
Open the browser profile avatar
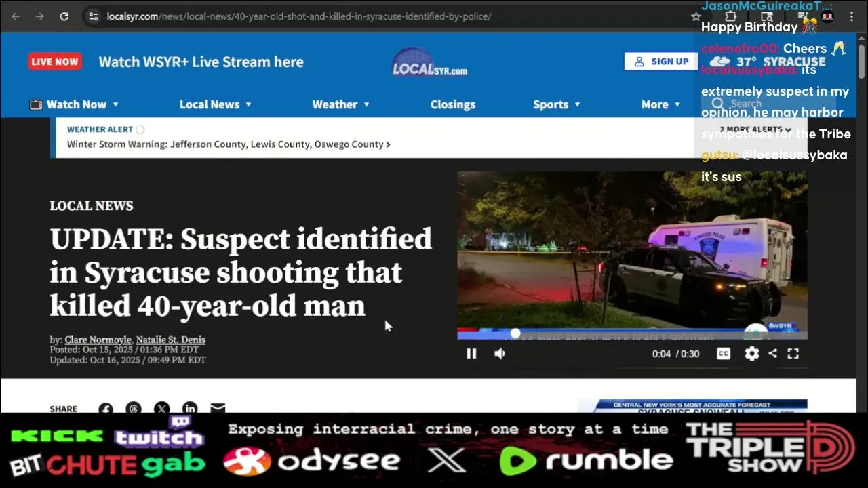click(x=827, y=16)
